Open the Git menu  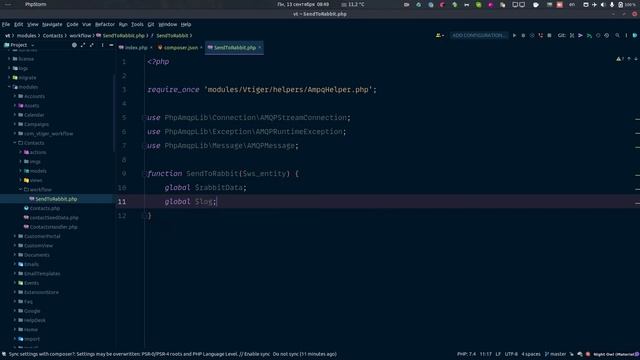coord(151,24)
